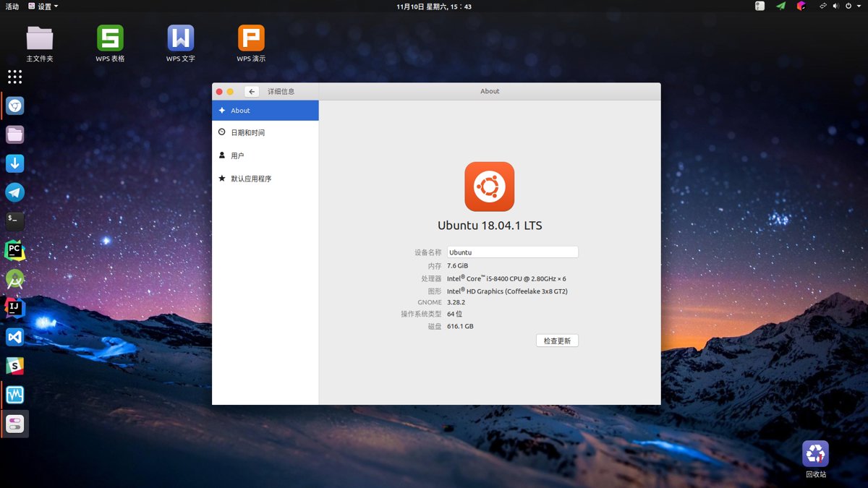Select About in the details sidebar
Viewport: 868px width, 488px height.
(265, 111)
